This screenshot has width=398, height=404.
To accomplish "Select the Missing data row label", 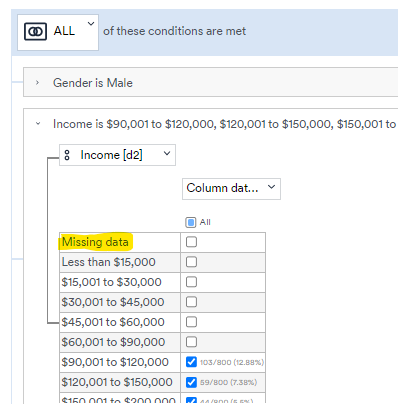I will point(95,242).
